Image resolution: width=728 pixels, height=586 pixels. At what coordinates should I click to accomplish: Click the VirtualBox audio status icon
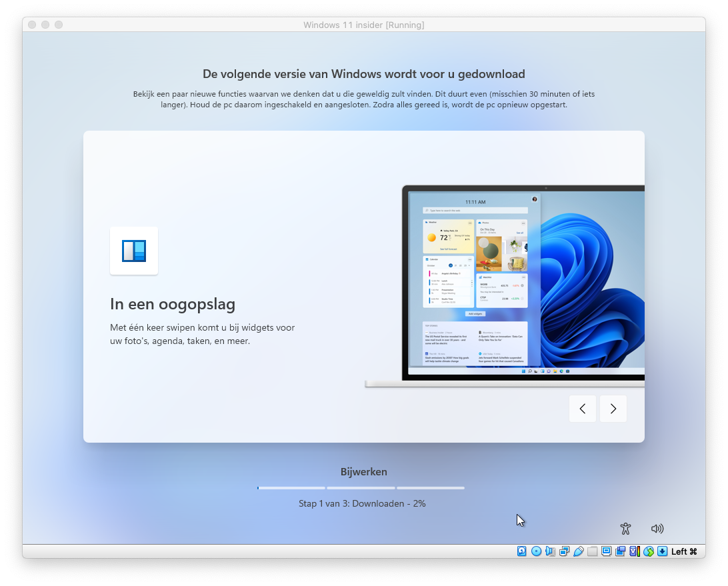[550, 551]
